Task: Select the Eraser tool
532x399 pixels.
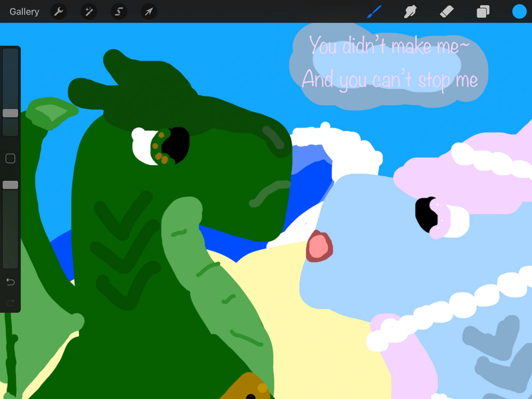Action: [446, 11]
